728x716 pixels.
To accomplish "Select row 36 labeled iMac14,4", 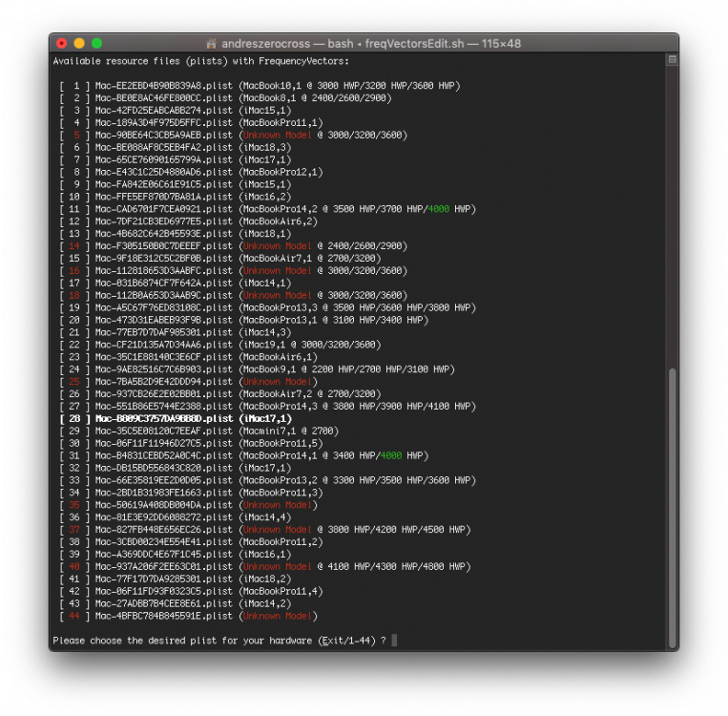I will tap(176, 517).
